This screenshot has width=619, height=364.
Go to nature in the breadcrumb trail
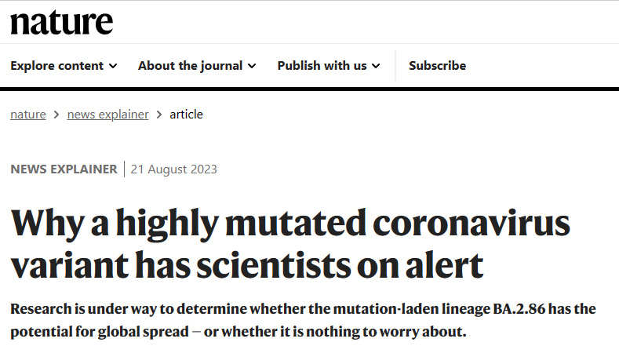28,115
